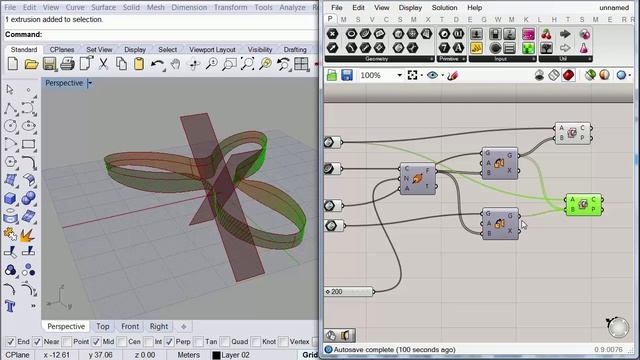Switch to the Front viewport tab
This screenshot has height=360, width=640.
[x=130, y=326]
